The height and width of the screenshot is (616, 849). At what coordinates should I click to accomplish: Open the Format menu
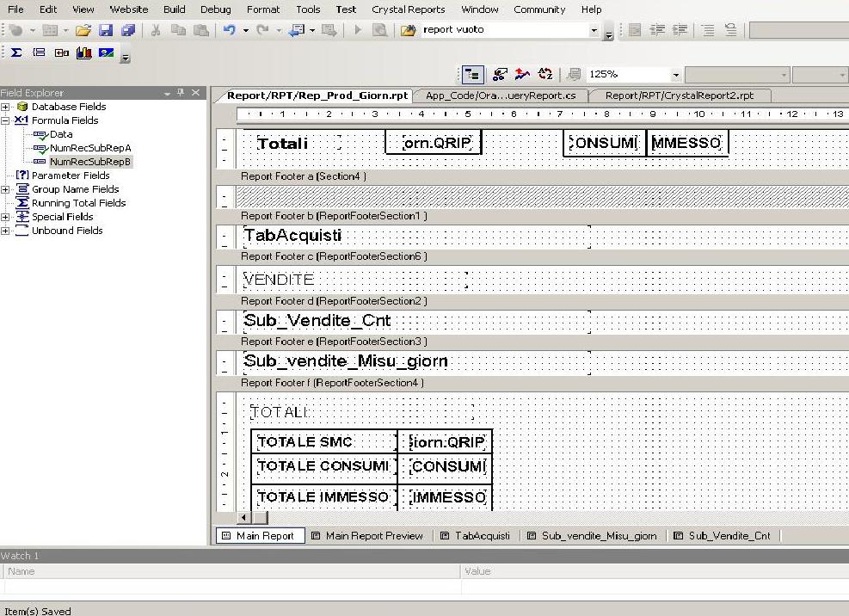263,9
